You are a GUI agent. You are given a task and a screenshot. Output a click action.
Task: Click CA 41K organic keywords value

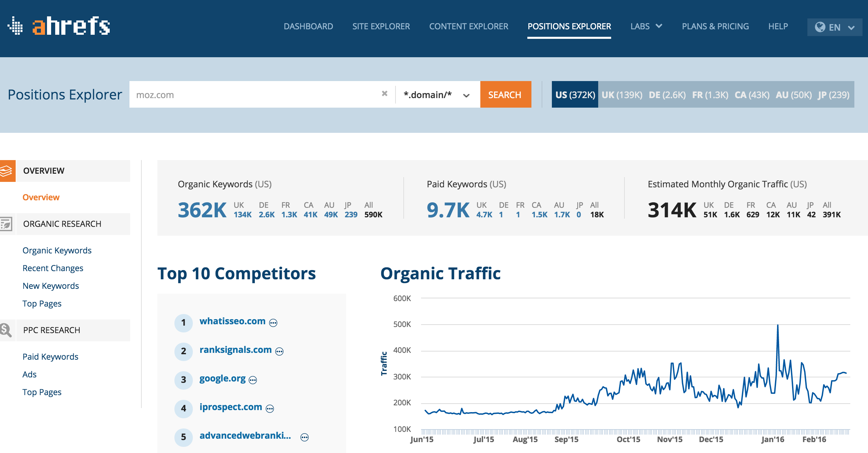pyautogui.click(x=311, y=215)
